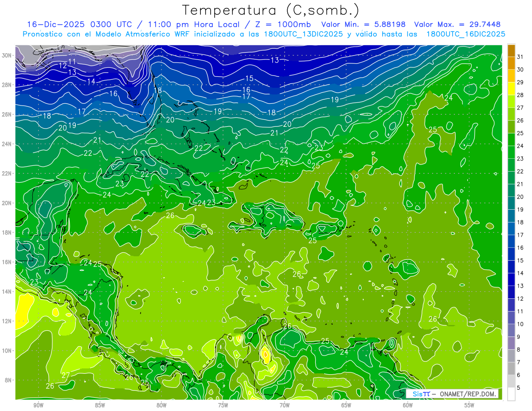
Task: Click the topmost brown swatch above 31
Action: (511, 51)
